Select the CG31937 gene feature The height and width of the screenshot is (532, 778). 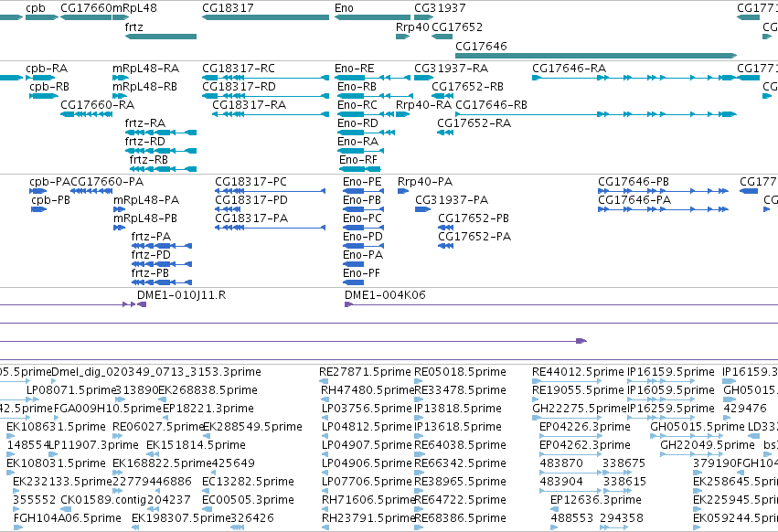[x=423, y=17]
